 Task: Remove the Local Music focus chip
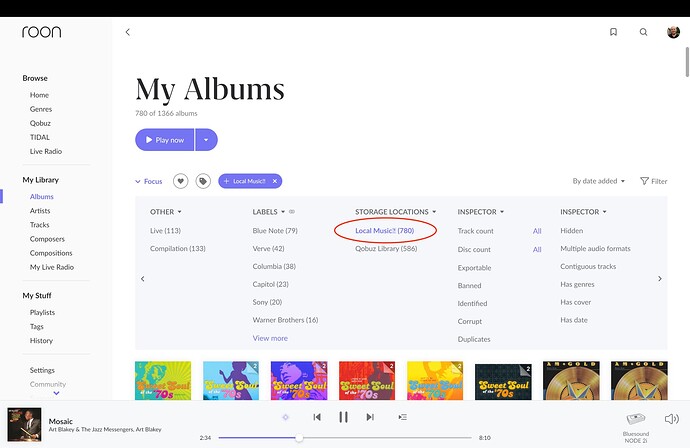(275, 181)
